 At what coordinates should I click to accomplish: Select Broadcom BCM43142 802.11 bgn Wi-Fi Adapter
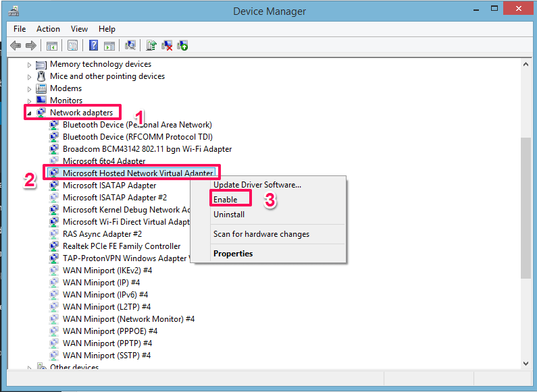pos(147,149)
